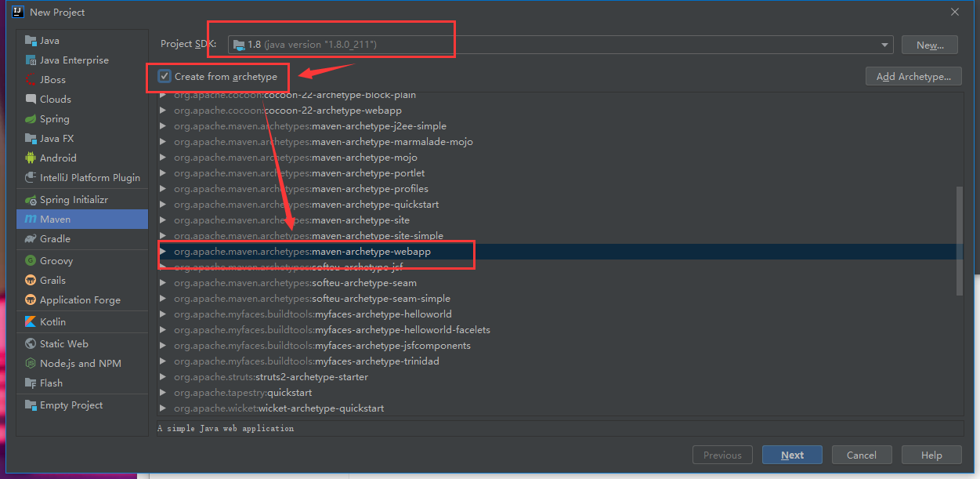Click the Static Web globe icon
This screenshot has width=980, height=479.
click(x=31, y=344)
